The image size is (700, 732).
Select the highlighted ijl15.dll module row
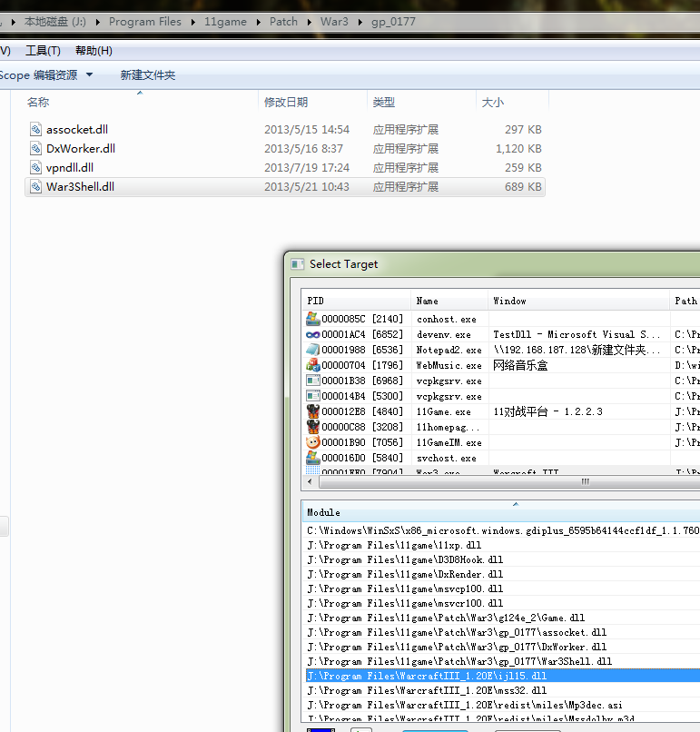[503, 676]
